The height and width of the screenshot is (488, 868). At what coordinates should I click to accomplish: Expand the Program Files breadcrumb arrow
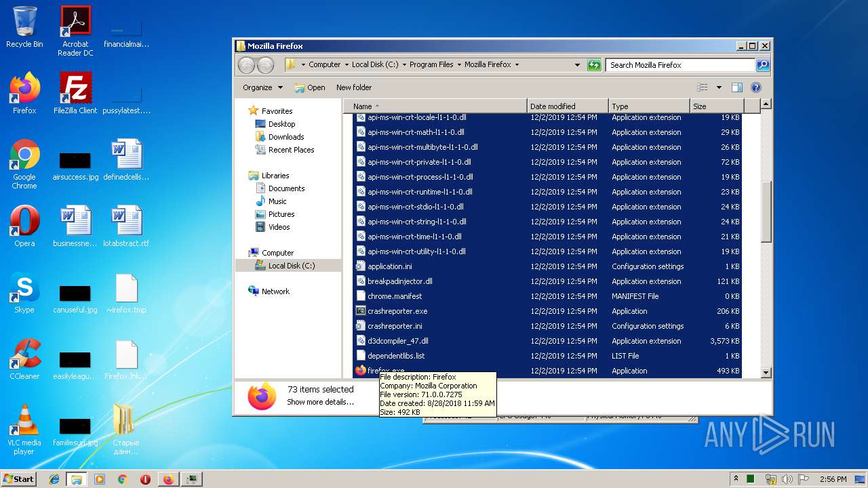459,65
